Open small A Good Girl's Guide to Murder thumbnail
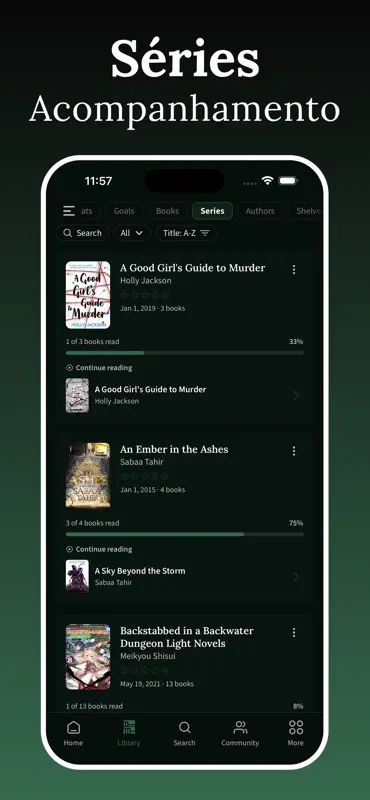Image resolution: width=370 pixels, height=800 pixels. point(77,395)
